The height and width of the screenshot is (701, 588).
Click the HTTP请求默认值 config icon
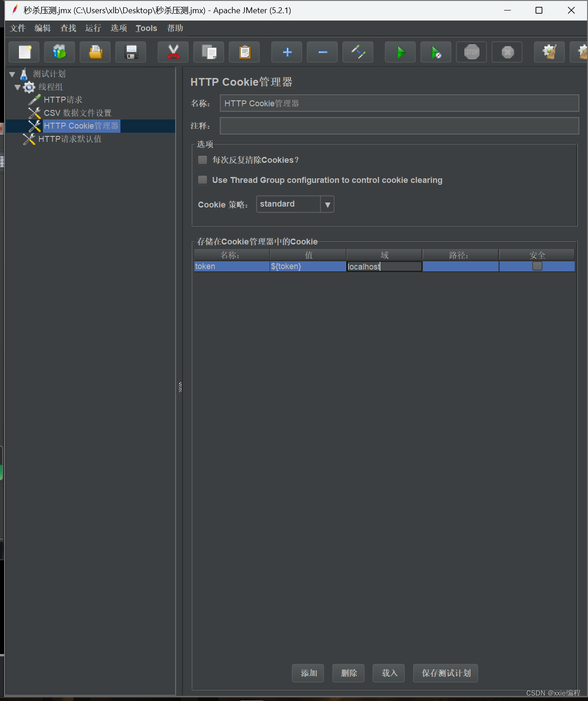tap(29, 139)
